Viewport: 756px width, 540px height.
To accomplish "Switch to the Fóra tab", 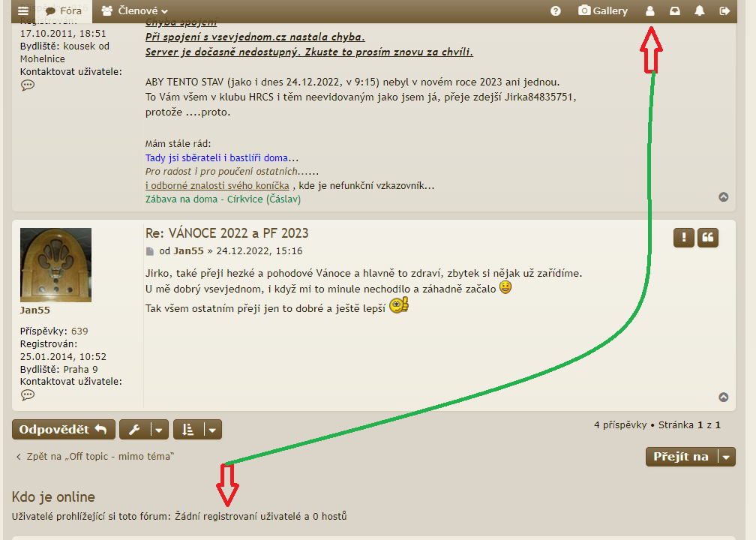I will [x=63, y=11].
